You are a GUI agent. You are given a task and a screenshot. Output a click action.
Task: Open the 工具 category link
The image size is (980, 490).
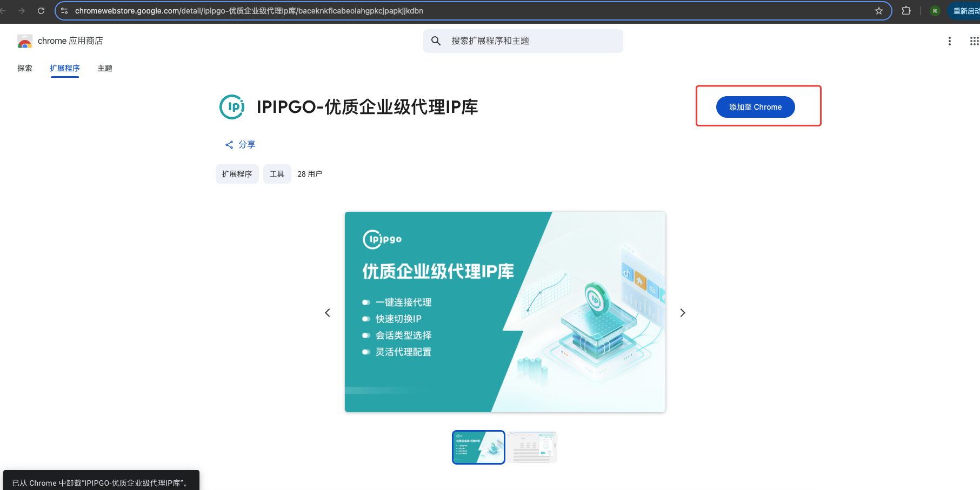[277, 173]
